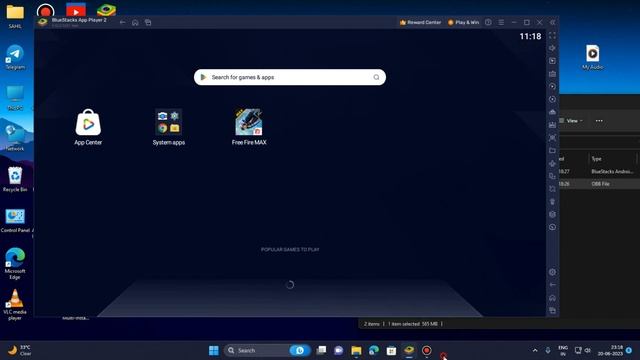
Task: Select the OBB File row in File Explorer
Action: tap(600, 184)
